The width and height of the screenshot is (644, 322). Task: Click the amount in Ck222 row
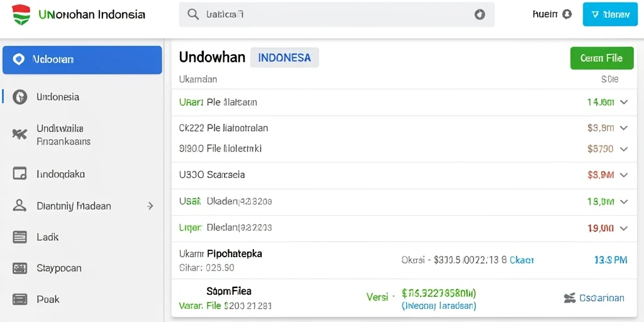(601, 128)
